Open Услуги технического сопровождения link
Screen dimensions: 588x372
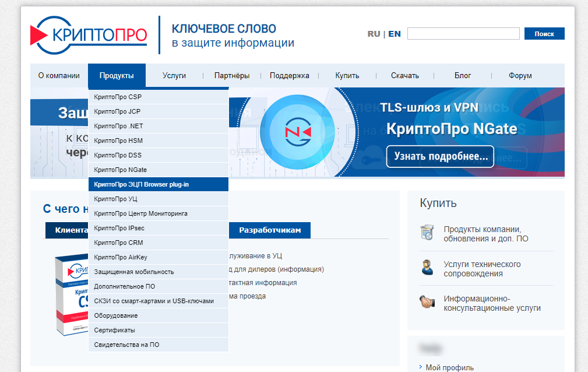point(482,269)
